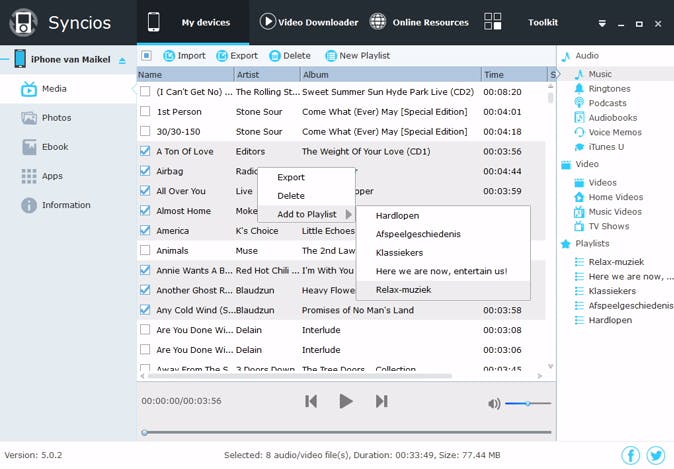The image size is (674, 469).
Task: Click the Syncios logo icon
Action: point(23,22)
